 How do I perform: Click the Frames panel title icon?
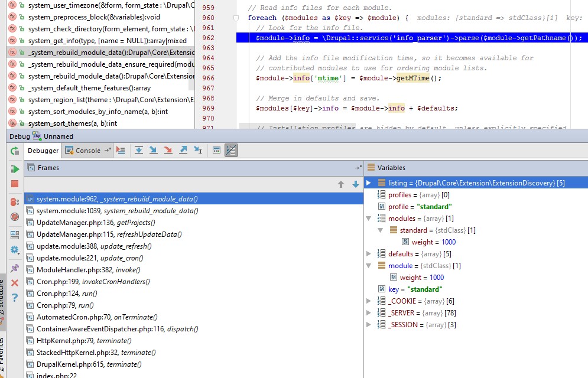pos(31,168)
